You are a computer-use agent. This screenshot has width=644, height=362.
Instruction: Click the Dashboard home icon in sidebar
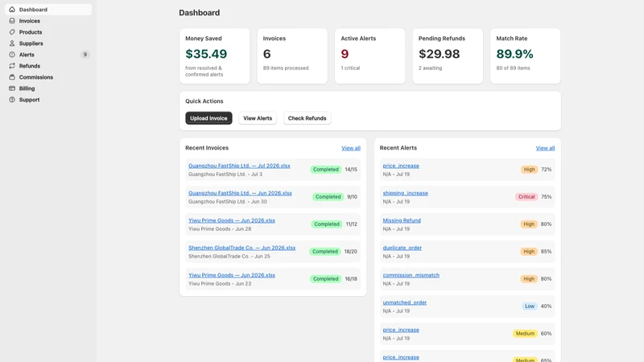(12, 10)
